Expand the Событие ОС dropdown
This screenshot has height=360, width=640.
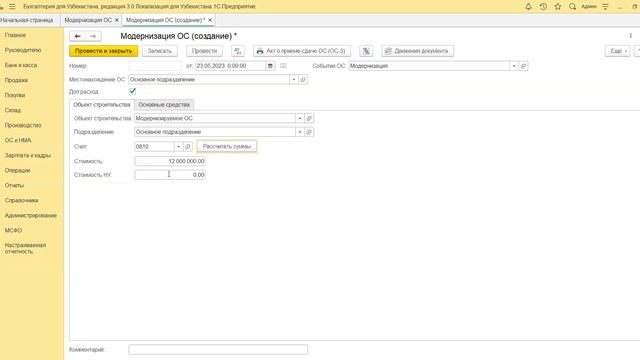click(514, 66)
